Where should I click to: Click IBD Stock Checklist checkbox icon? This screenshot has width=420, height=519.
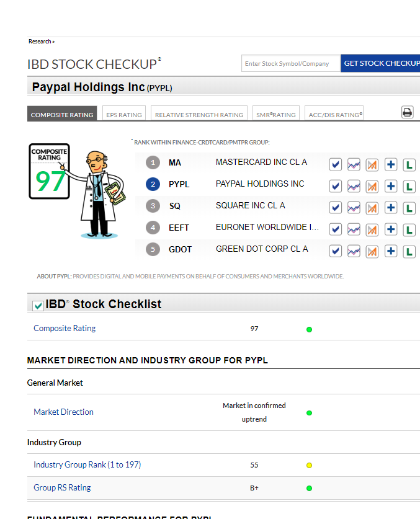pyautogui.click(x=38, y=305)
